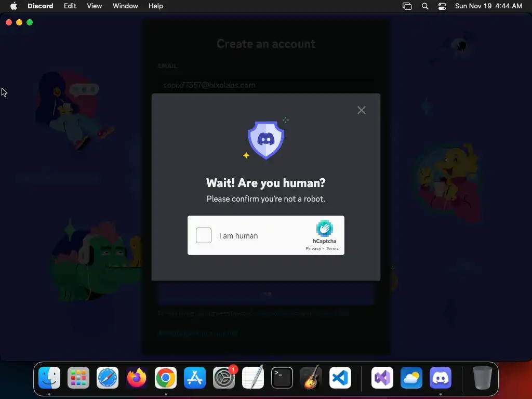Image resolution: width=532 pixels, height=399 pixels.
Task: Open the hCaptcha Terms link
Action: point(332,248)
